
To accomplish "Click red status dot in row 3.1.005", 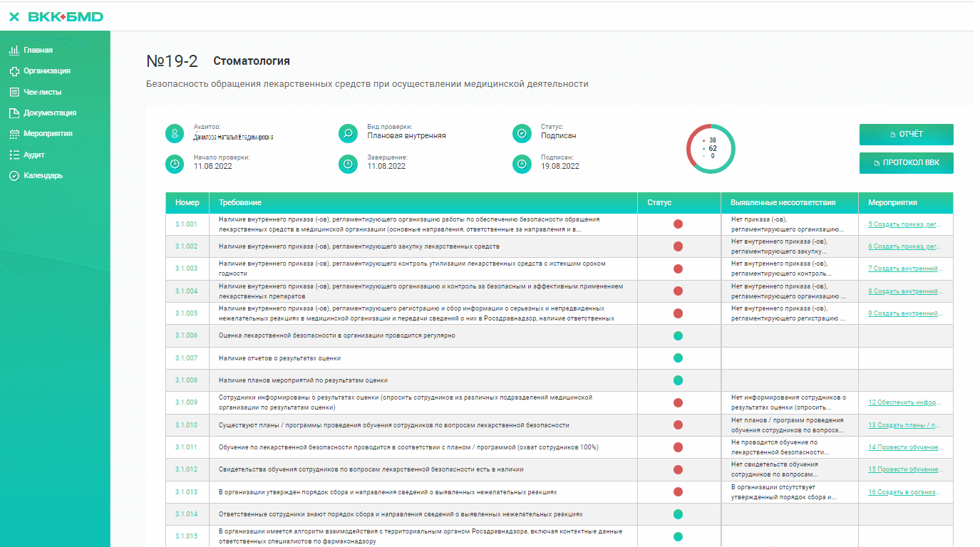I will point(678,313).
